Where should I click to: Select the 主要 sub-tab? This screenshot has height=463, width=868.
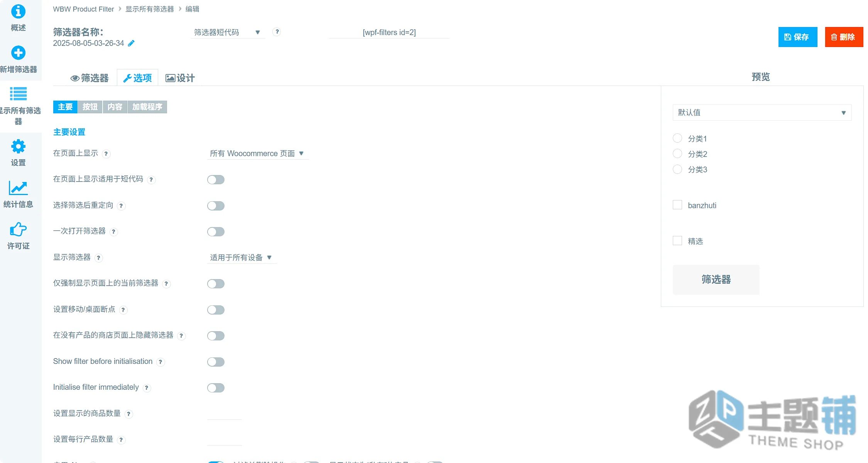pos(65,107)
